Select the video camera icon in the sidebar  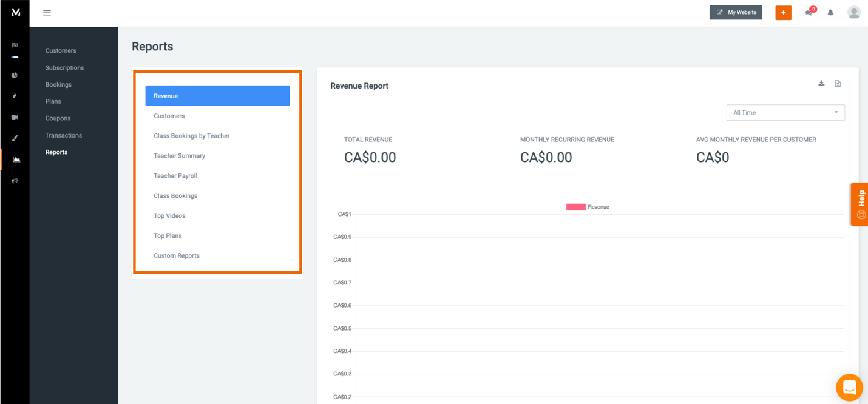tap(15, 117)
